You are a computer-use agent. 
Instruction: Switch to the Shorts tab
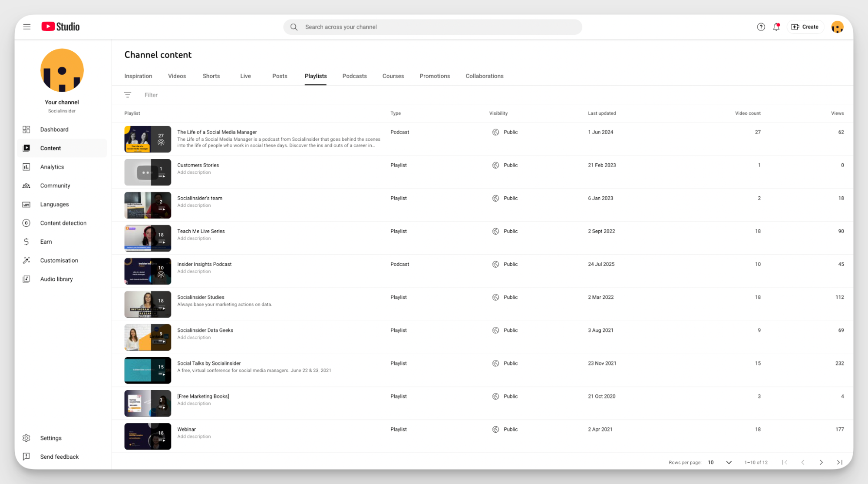pos(211,76)
